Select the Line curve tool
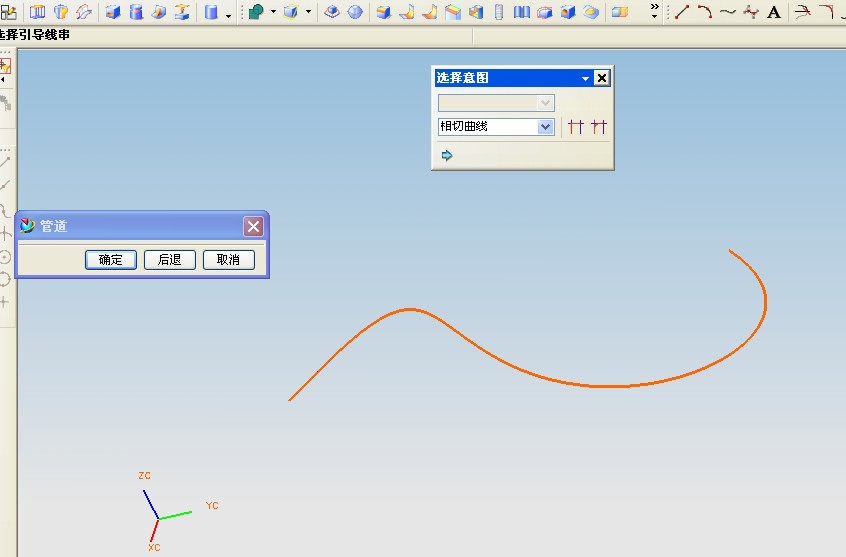This screenshot has height=557, width=846. pyautogui.click(x=682, y=12)
